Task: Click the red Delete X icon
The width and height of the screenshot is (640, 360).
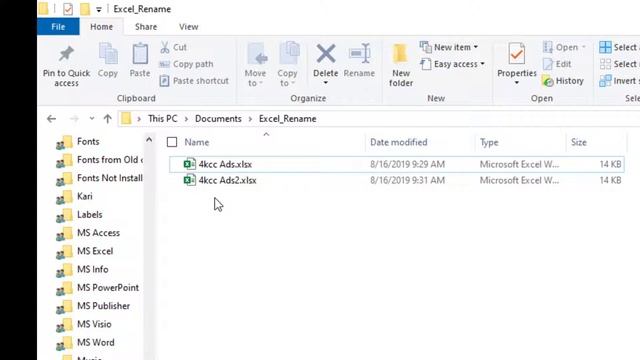Action: click(326, 53)
